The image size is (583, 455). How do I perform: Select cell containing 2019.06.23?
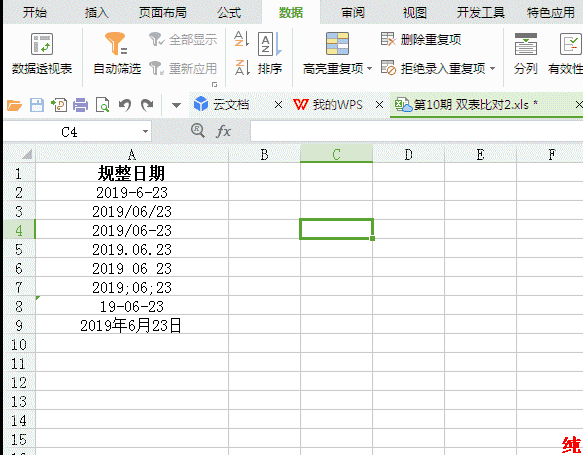point(132,249)
